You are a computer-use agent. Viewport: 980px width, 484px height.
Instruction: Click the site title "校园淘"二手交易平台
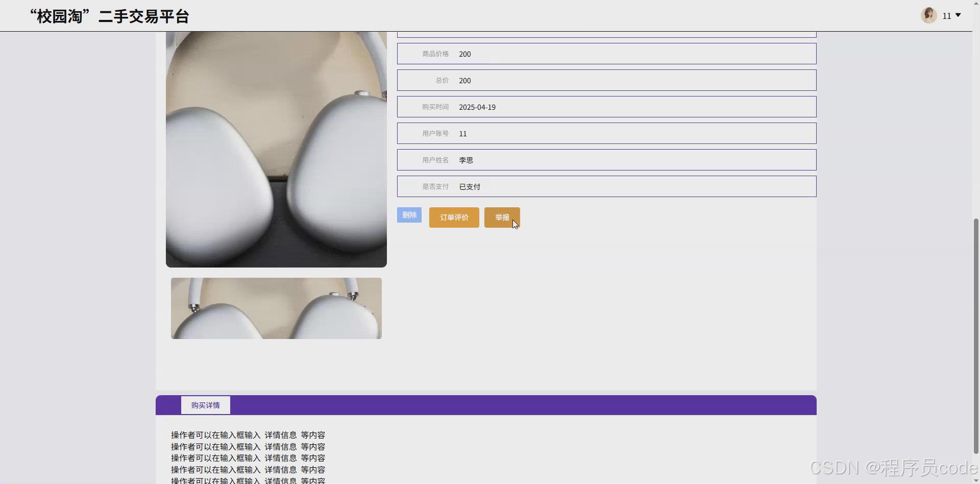(x=109, y=15)
